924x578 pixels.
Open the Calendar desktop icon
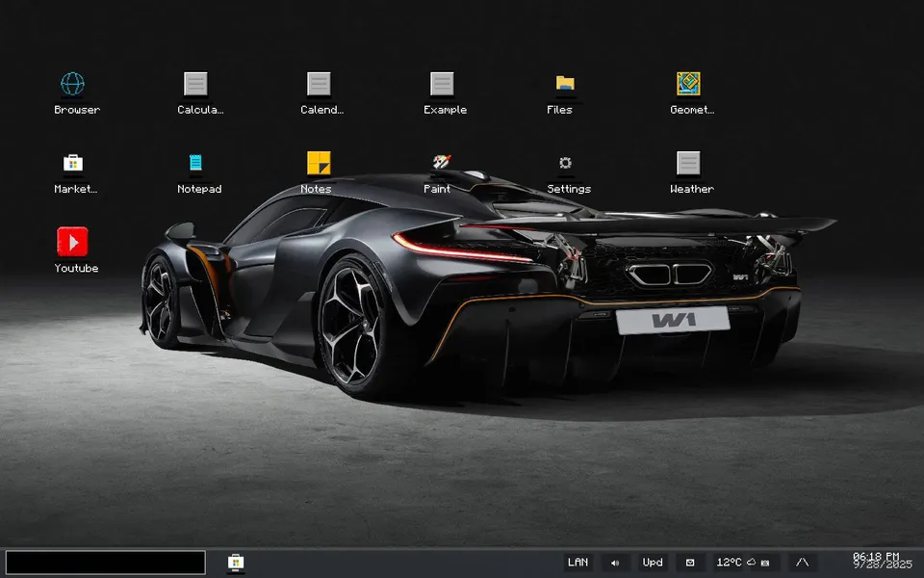pyautogui.click(x=319, y=84)
